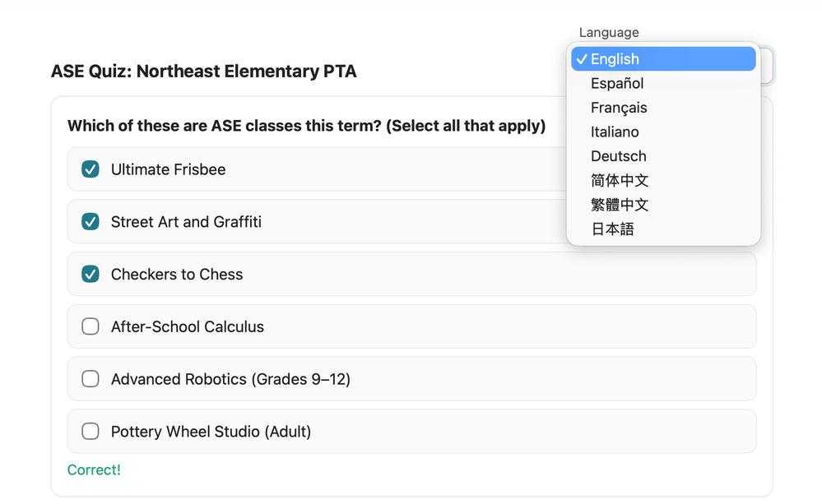Pick Italiano from the language dropdown
Screen dimensions: 822x504
[x=615, y=132]
